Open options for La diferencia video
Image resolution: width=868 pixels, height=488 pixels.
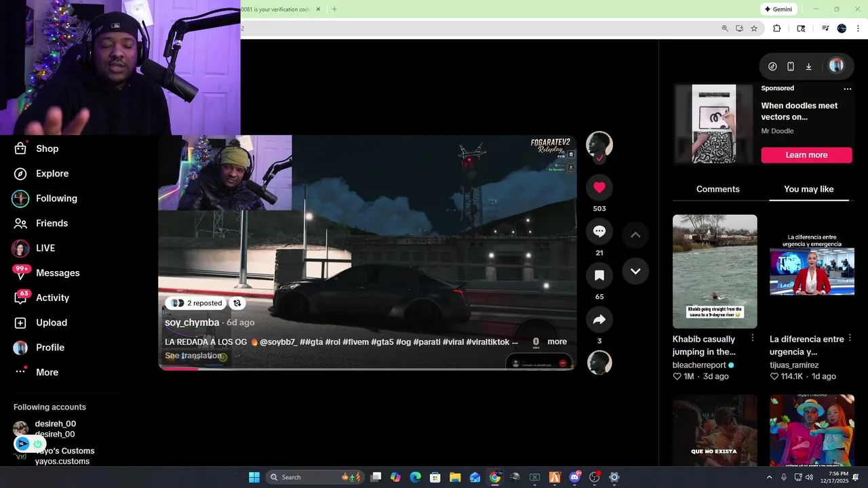pos(850,338)
